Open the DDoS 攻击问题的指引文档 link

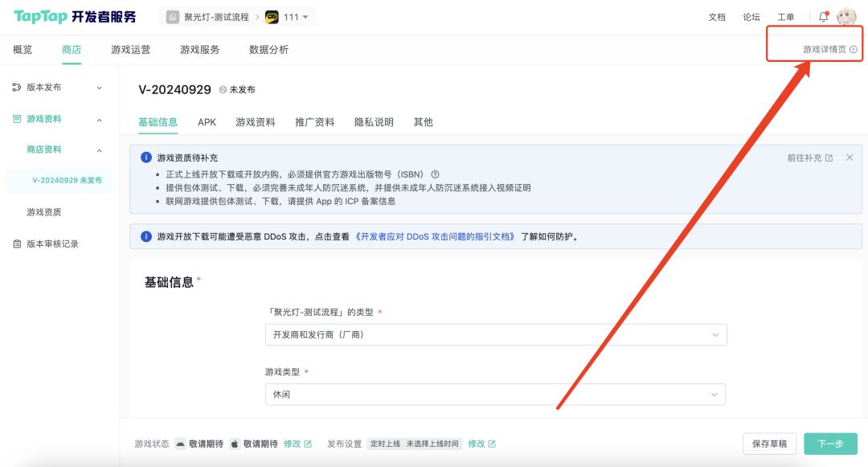pyautogui.click(x=435, y=236)
